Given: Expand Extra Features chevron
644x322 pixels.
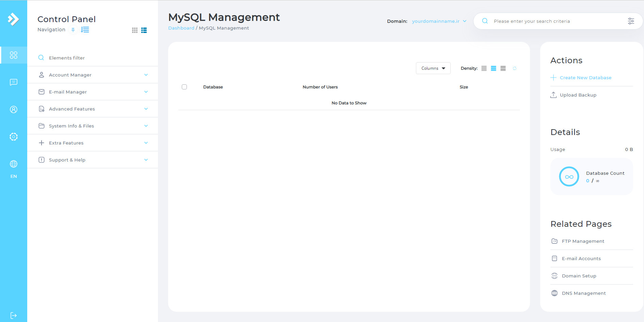Looking at the screenshot, I should coord(146,143).
